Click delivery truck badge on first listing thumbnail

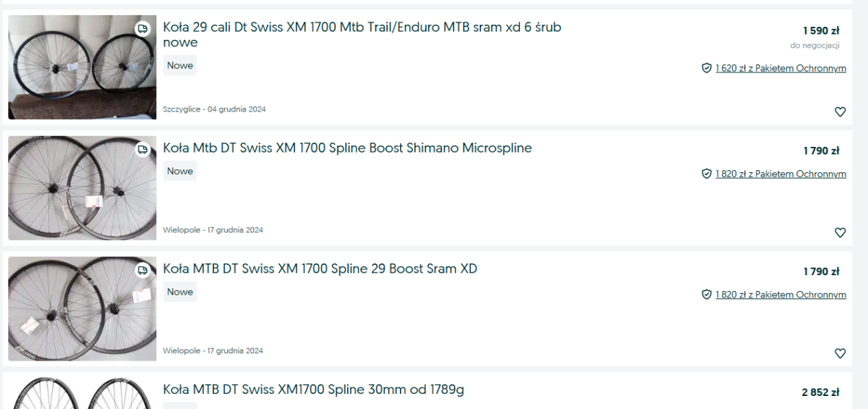click(x=142, y=29)
